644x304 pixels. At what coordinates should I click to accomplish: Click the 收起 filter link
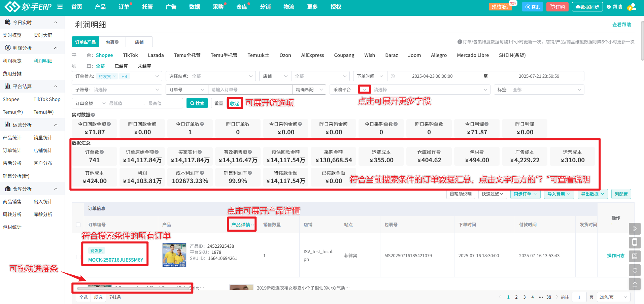point(235,103)
